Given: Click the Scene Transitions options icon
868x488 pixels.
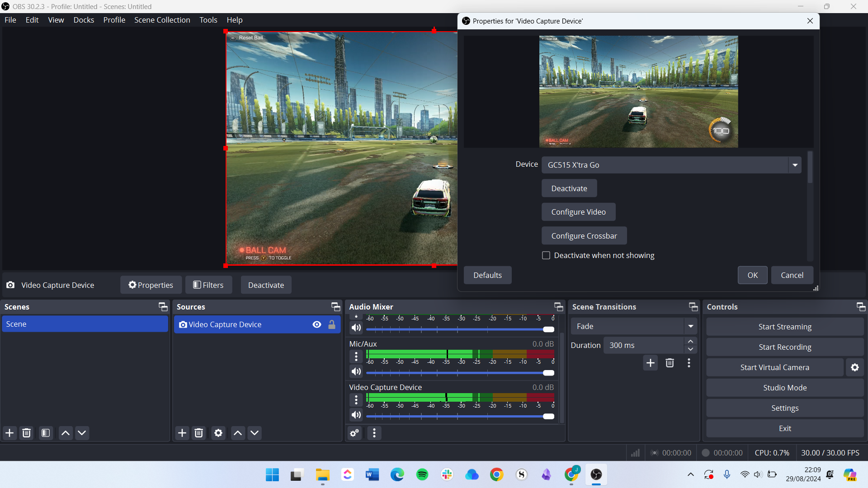Looking at the screenshot, I should (689, 363).
